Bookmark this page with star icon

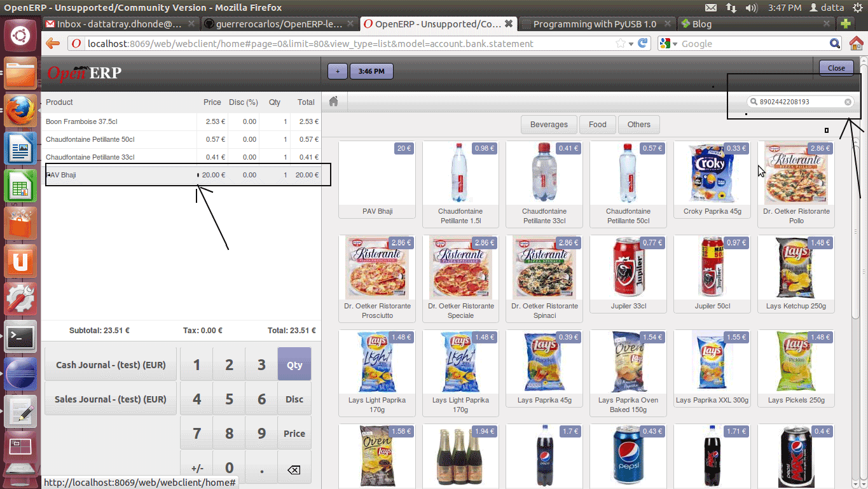click(x=621, y=44)
